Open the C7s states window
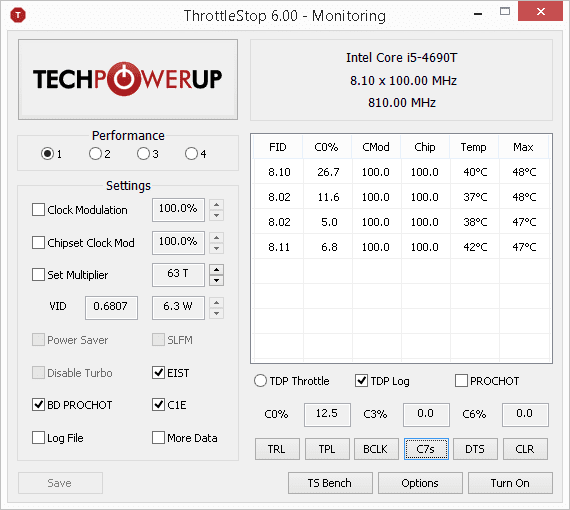The width and height of the screenshot is (570, 510). [x=426, y=449]
